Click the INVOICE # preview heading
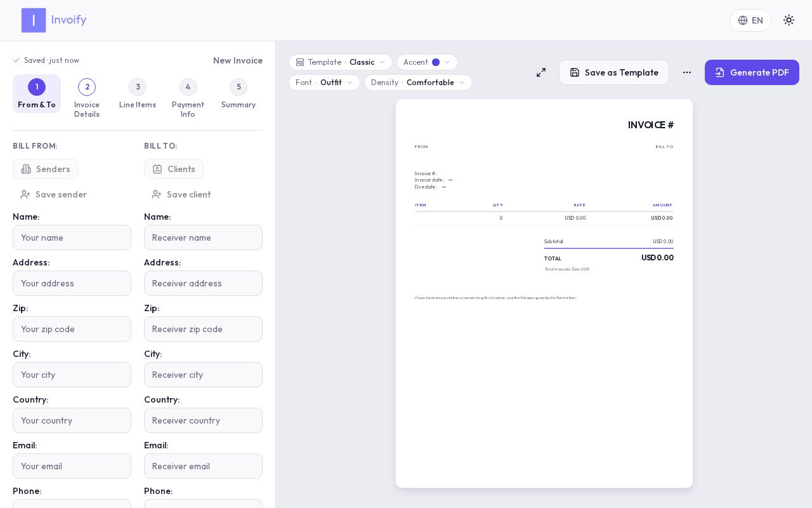Screen dimensions: 812x508 click(651, 125)
